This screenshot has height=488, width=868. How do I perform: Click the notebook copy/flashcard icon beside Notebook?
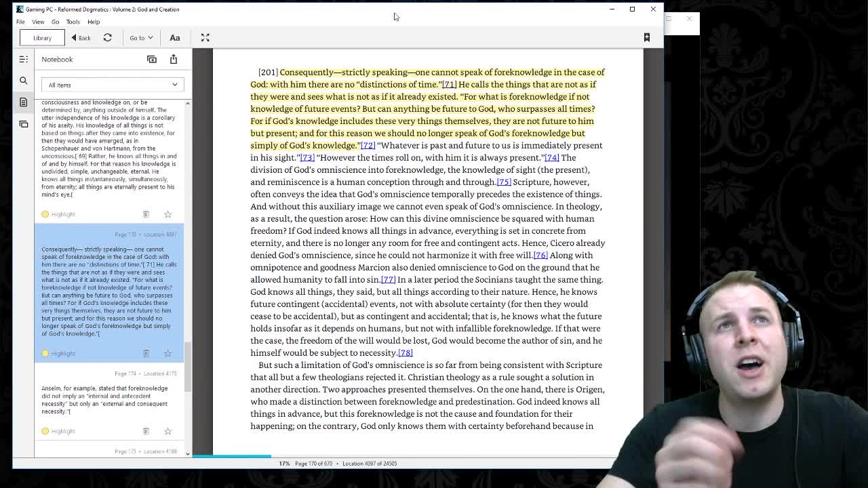[152, 59]
